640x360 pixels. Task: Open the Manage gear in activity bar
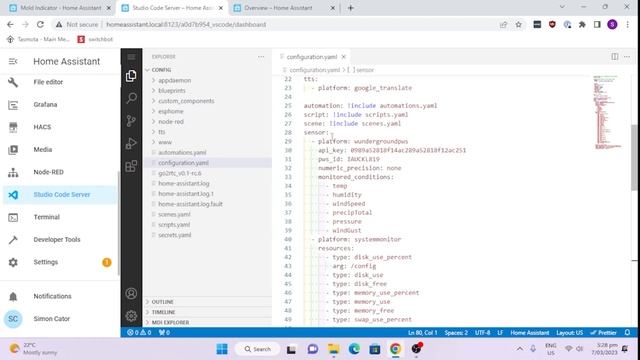click(131, 316)
